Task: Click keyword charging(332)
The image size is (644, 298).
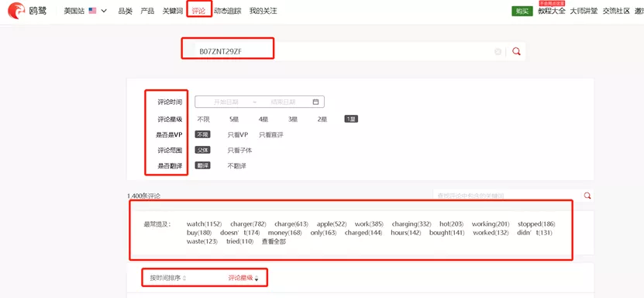Action: click(412, 224)
